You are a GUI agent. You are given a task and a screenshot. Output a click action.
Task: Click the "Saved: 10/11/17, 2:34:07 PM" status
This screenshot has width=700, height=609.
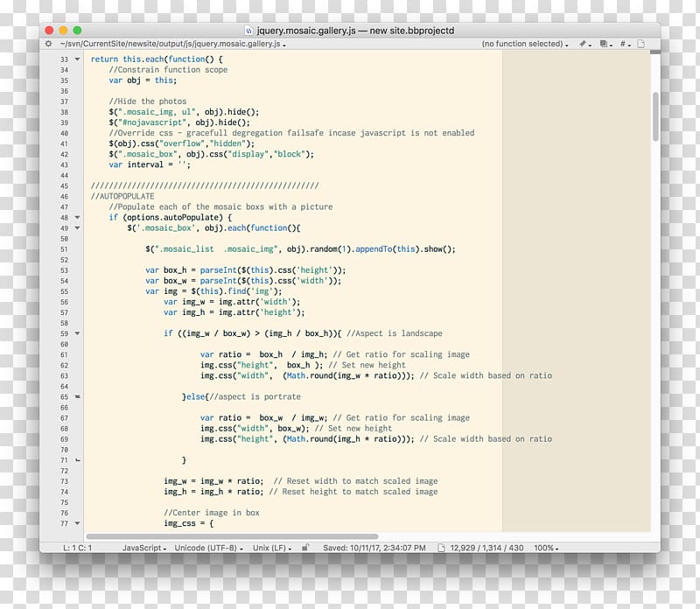[x=374, y=548]
